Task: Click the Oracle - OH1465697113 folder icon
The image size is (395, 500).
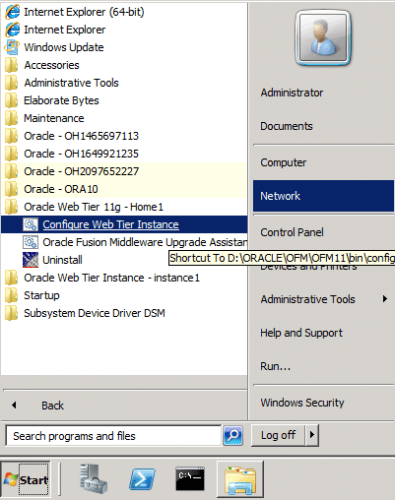Action: click(x=12, y=136)
